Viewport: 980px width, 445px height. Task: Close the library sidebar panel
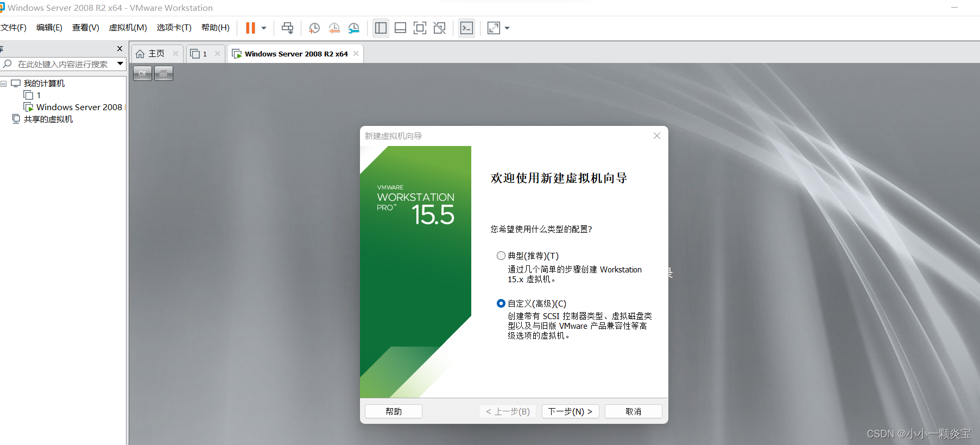pos(120,49)
